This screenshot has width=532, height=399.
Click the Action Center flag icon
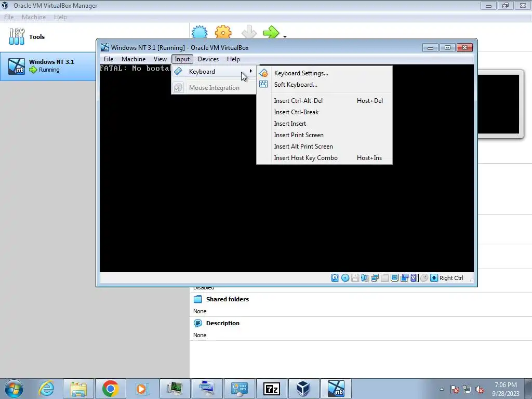pos(455,389)
